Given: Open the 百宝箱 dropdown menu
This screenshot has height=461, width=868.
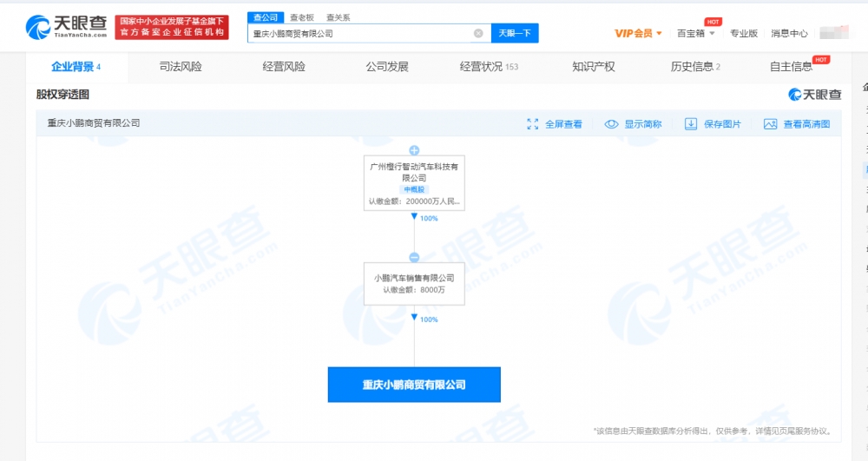Looking at the screenshot, I should (x=695, y=34).
